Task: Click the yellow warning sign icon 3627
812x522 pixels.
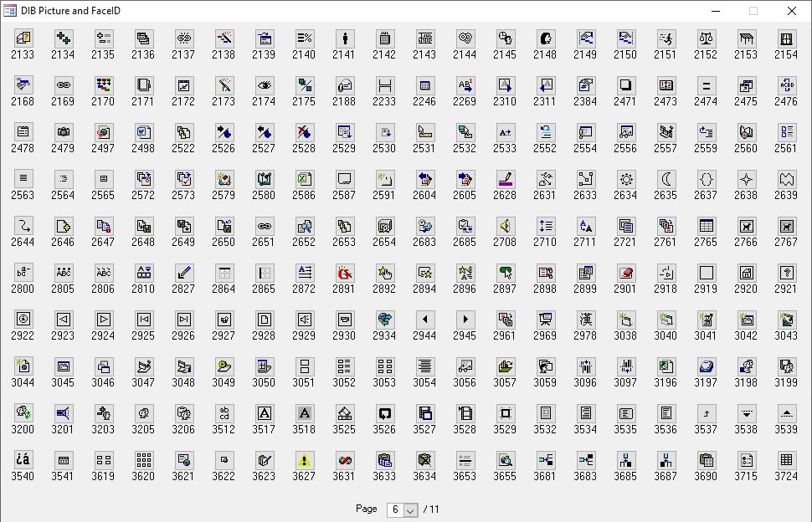Action: 304,460
